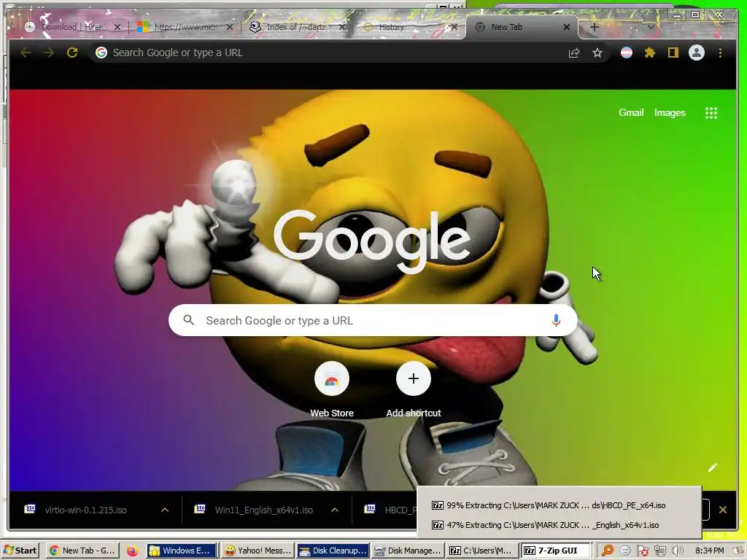Close the Microsoft https tab
Viewport: 747px width, 560px height.
coord(230,27)
